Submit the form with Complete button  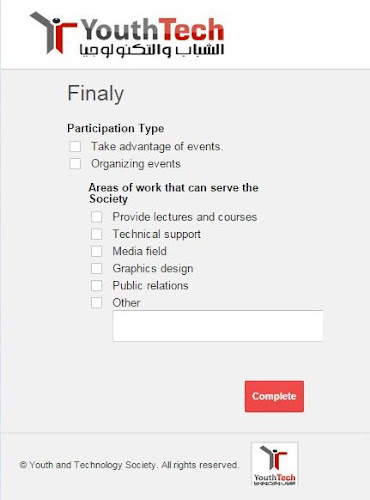click(x=274, y=396)
